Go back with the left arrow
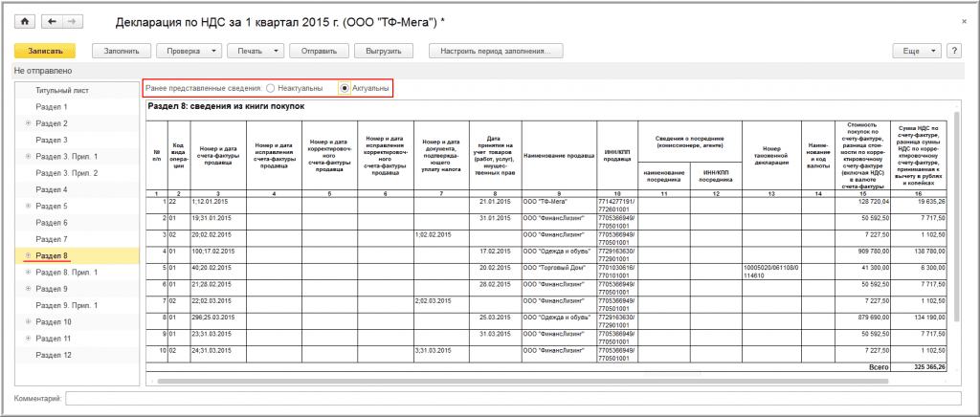Screen dimensions: 980x417 tap(52, 21)
